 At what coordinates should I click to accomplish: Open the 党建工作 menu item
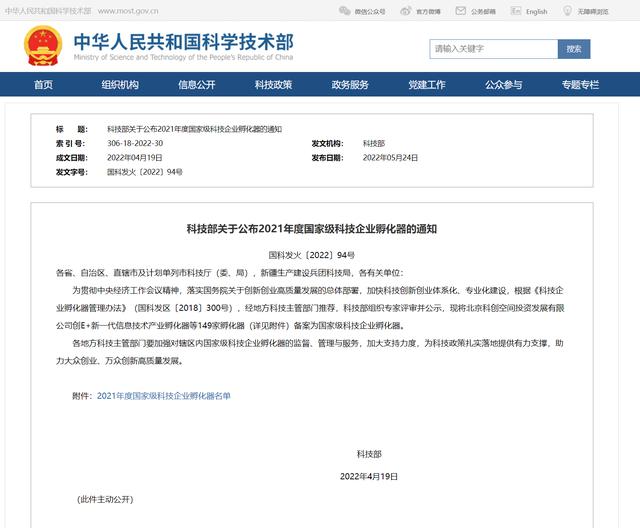(x=427, y=84)
